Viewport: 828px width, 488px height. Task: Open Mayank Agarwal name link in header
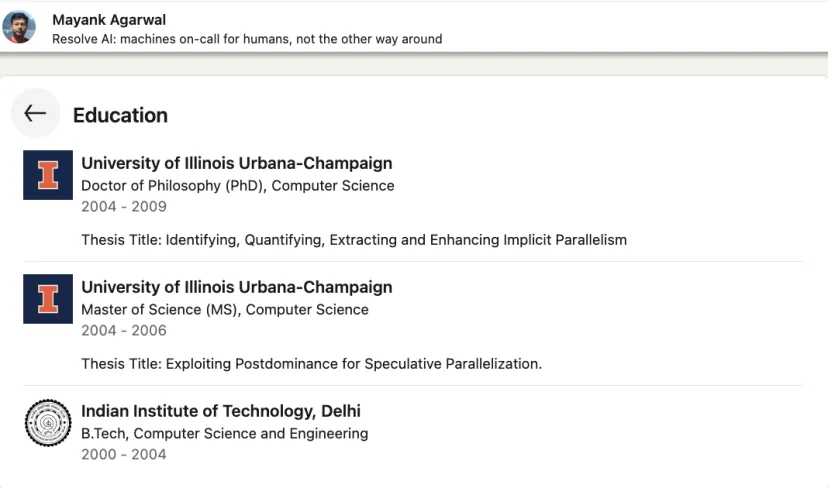(x=109, y=20)
